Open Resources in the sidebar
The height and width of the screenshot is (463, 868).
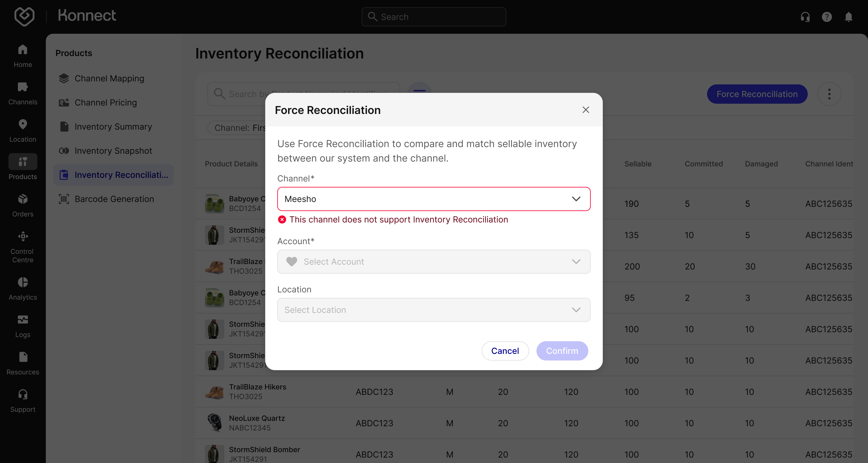[x=23, y=364]
